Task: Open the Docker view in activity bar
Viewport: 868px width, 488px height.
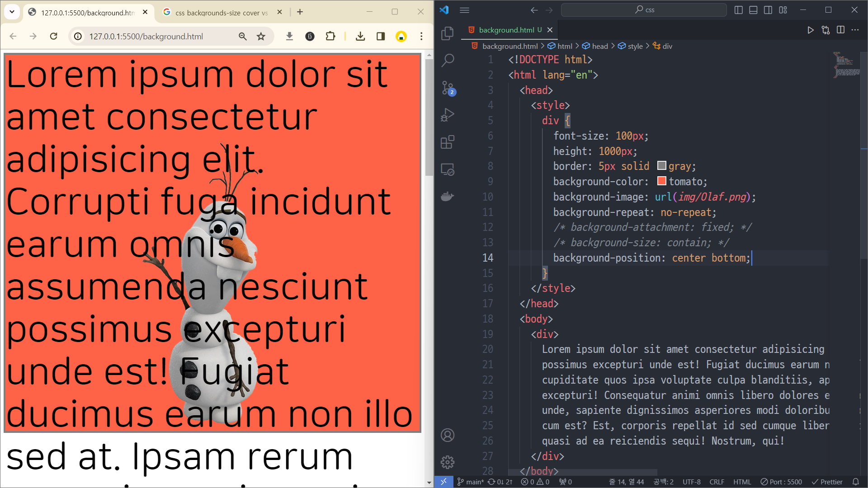Action: pos(447,197)
